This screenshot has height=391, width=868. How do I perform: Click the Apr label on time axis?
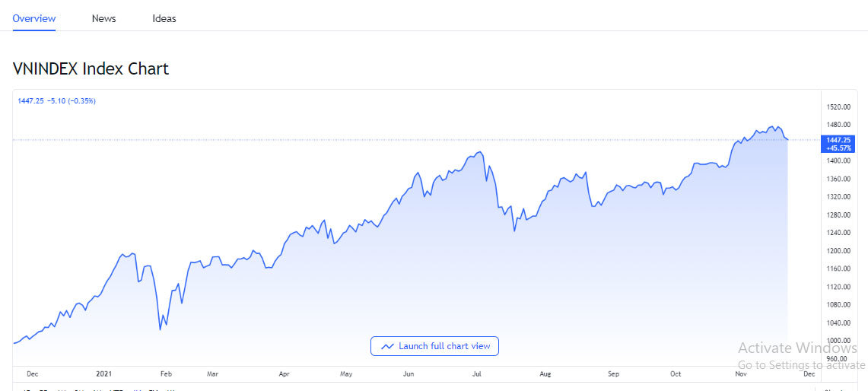pos(284,374)
